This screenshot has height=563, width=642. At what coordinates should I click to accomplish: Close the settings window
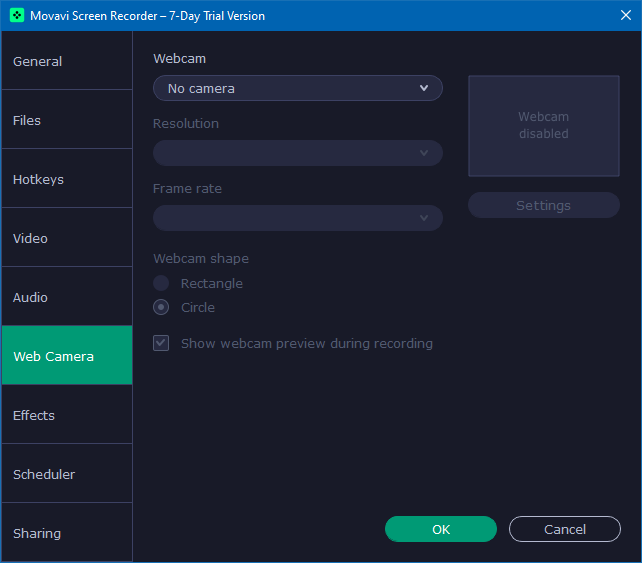(x=619, y=16)
